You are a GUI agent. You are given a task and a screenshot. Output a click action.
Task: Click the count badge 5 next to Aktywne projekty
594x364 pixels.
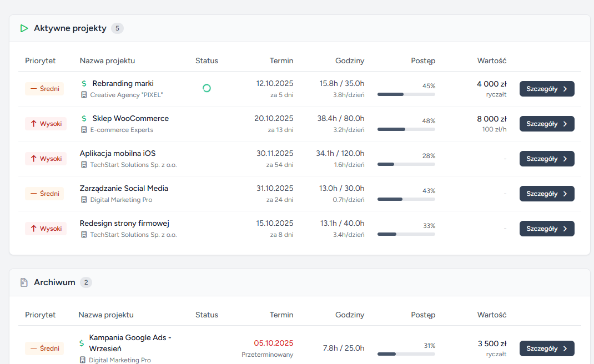click(117, 28)
